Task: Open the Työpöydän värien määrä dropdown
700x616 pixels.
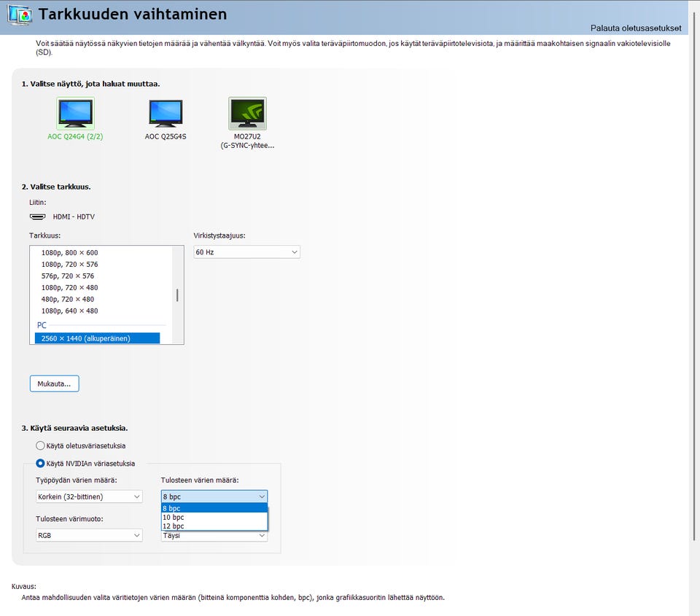Action: [x=89, y=496]
